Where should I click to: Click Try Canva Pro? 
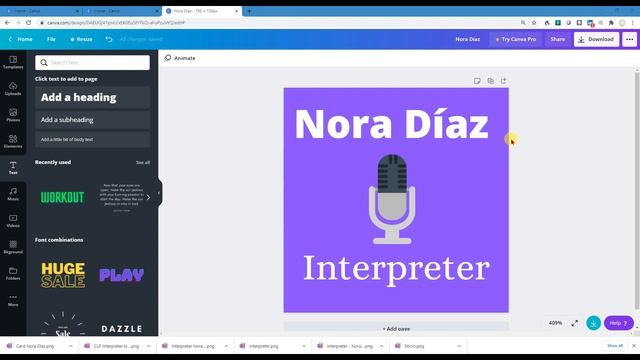click(516, 39)
